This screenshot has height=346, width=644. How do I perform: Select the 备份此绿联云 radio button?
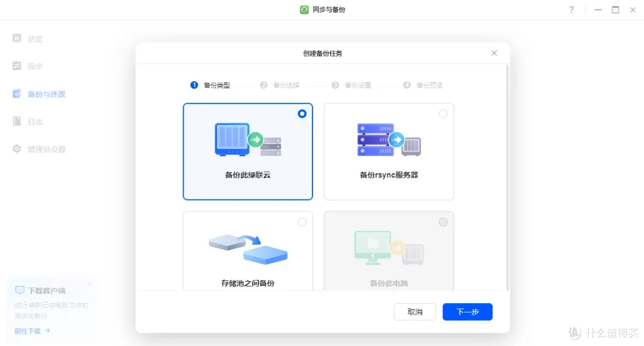pos(302,114)
